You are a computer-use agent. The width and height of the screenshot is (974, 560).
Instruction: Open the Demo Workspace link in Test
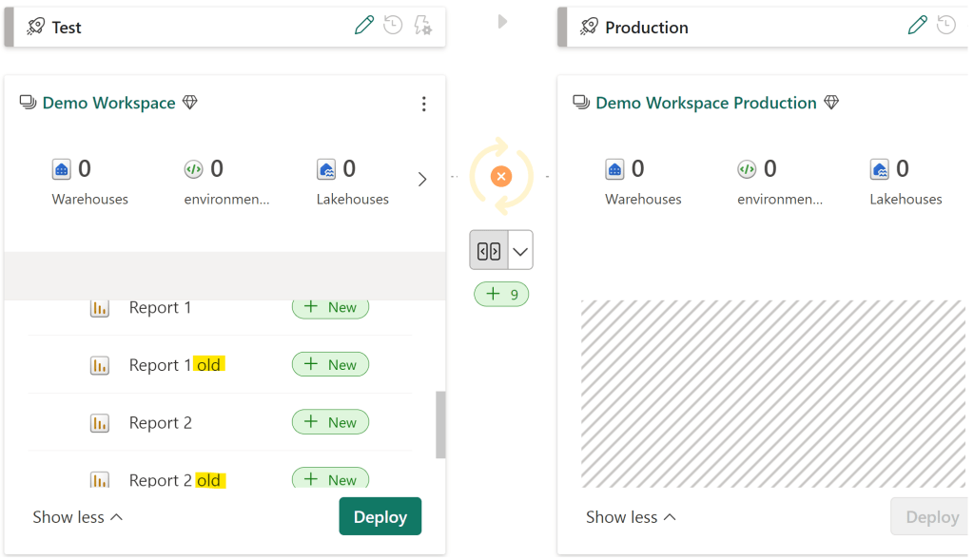click(108, 103)
